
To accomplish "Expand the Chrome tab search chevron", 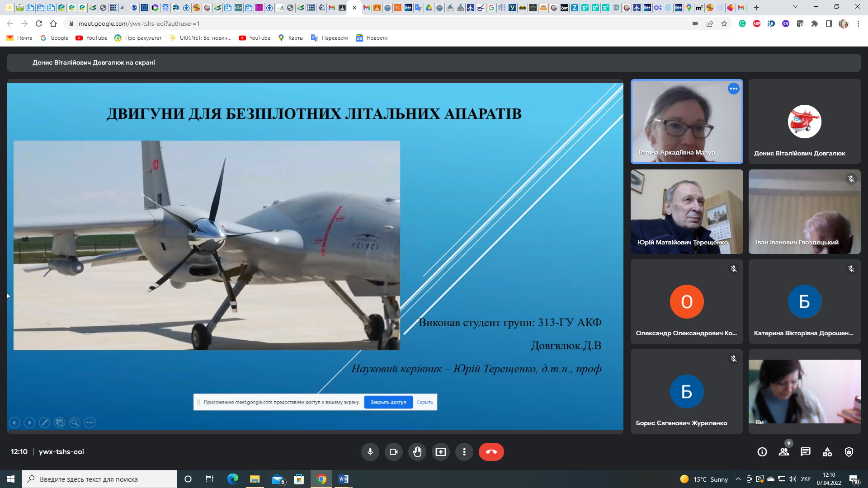I will 795,7.
